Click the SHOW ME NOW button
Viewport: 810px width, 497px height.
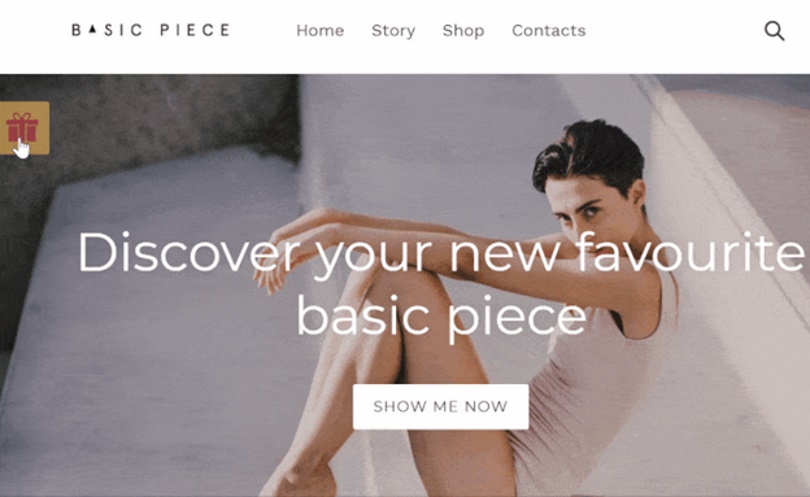coord(441,407)
